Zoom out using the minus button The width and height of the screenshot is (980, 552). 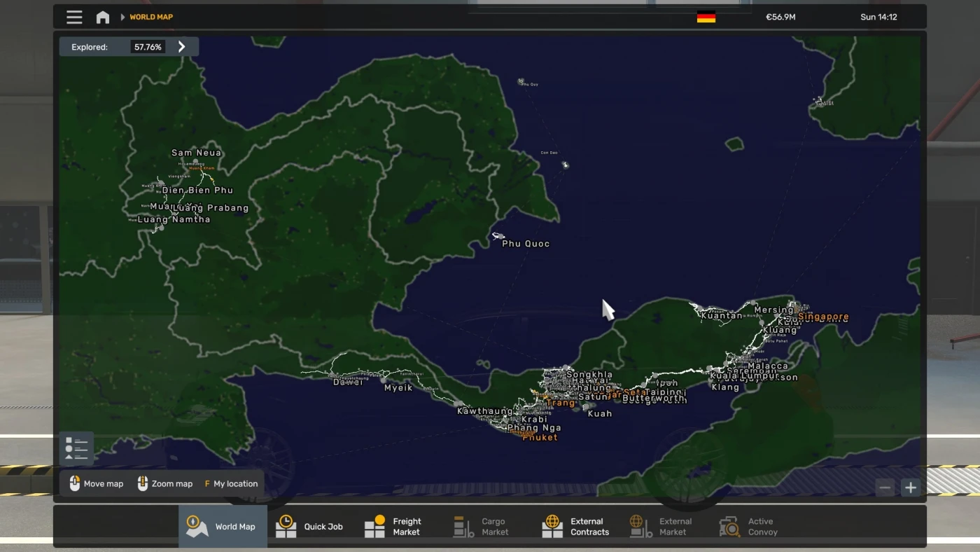[884, 487]
